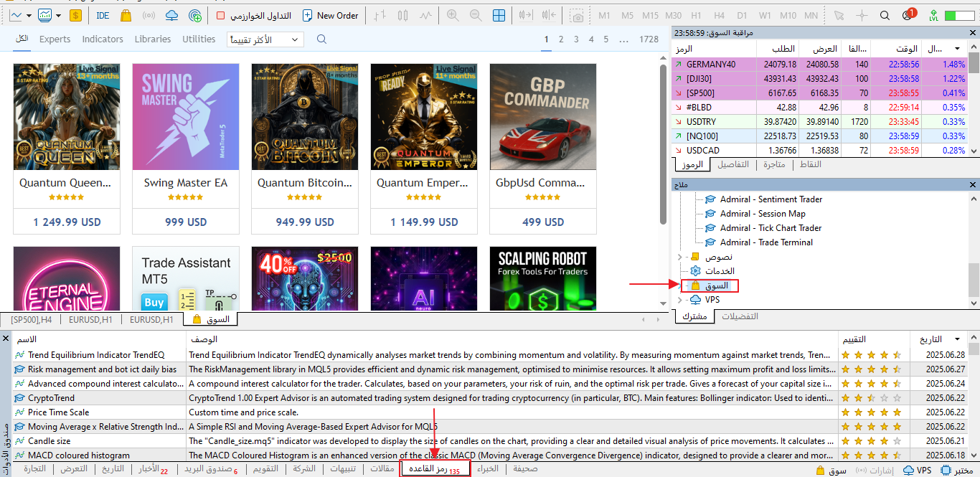Select the M15 timeframe

650,15
